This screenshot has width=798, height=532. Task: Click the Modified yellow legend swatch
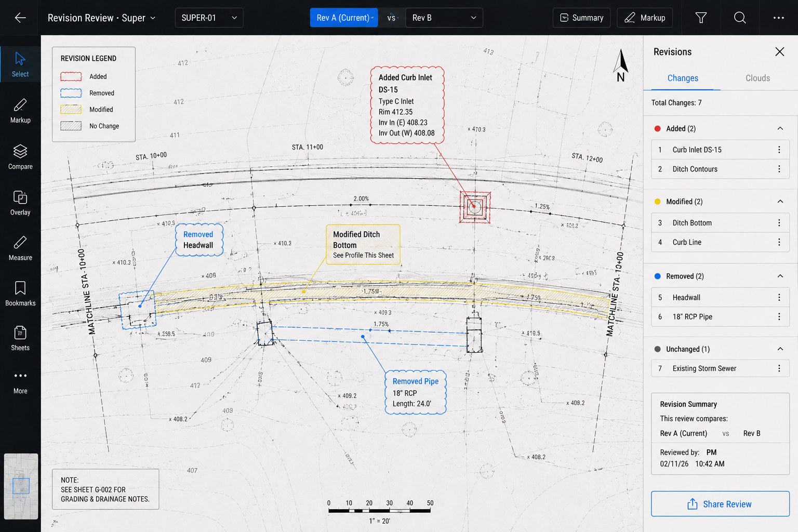[71, 110]
